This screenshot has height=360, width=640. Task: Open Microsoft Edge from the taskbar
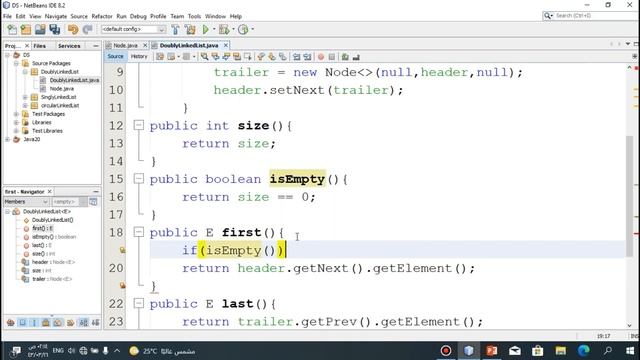[584, 351]
